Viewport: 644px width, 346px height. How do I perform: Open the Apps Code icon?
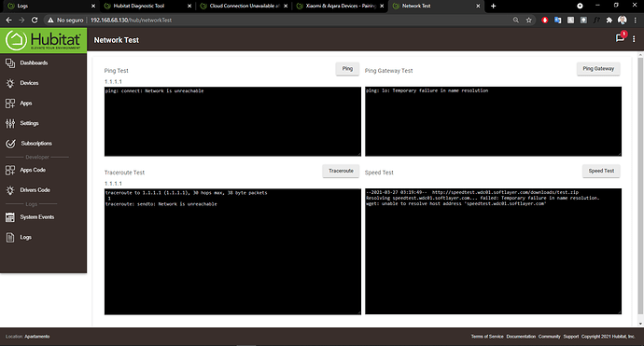pos(10,170)
